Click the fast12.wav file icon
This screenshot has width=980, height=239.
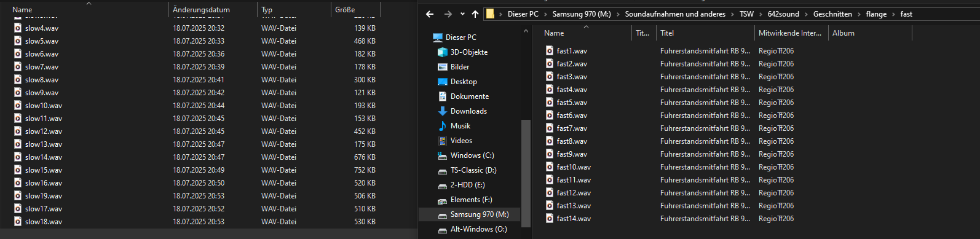coord(549,193)
